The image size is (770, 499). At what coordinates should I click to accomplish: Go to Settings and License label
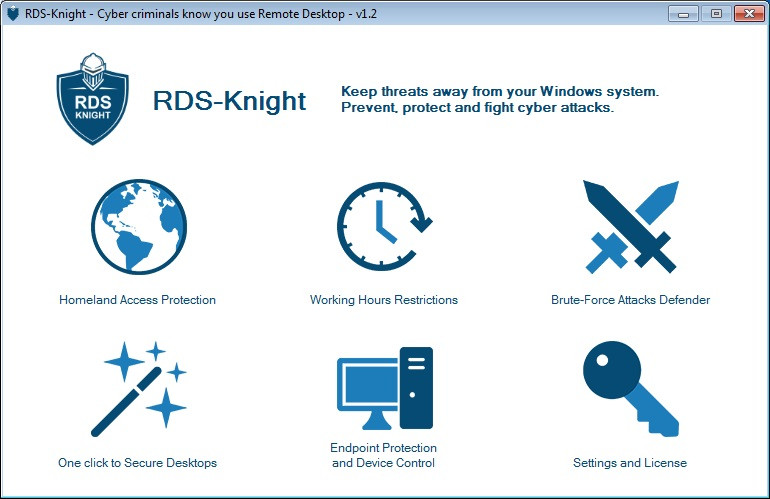(x=630, y=463)
